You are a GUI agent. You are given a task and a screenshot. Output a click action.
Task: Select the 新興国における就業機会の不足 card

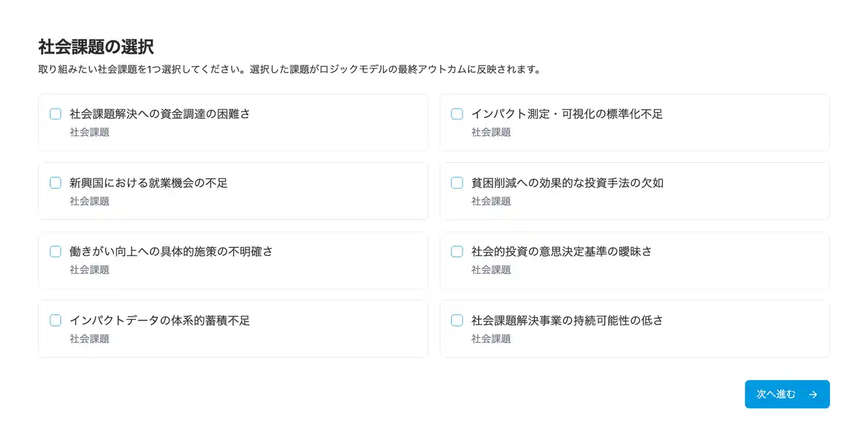(233, 191)
